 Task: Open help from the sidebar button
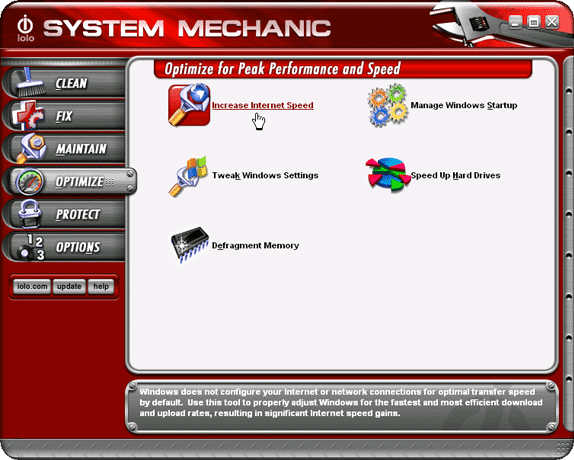[101, 286]
